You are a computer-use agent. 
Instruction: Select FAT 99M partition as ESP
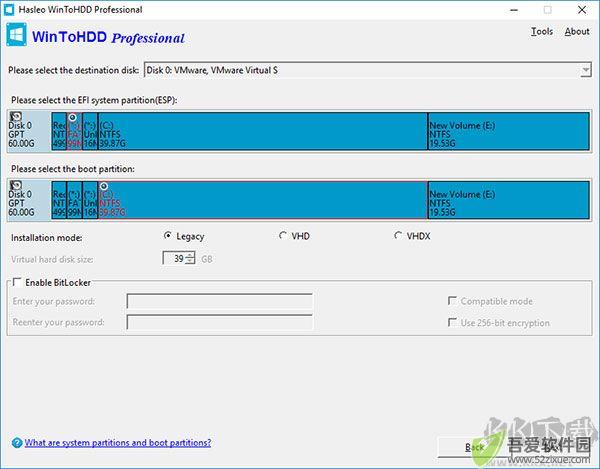74,131
